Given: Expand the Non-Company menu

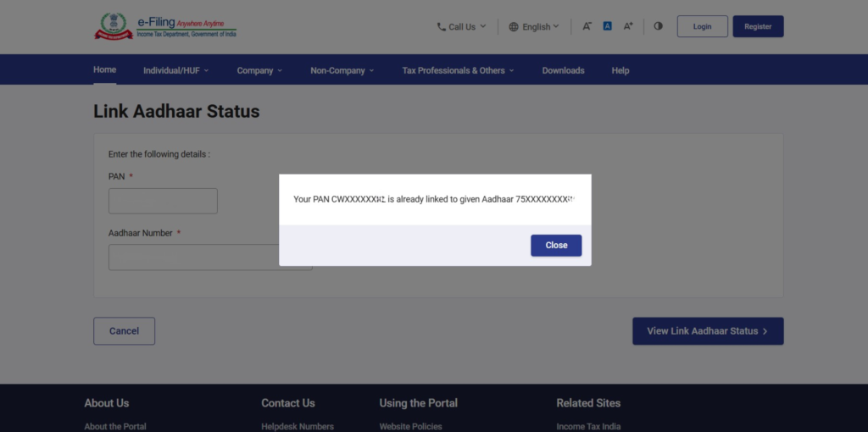Looking at the screenshot, I should click(342, 70).
